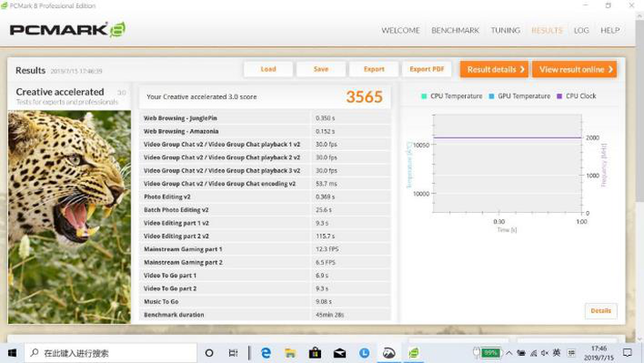Image resolution: width=644 pixels, height=363 pixels.
Task: Click the 3565 score value
Action: [363, 97]
